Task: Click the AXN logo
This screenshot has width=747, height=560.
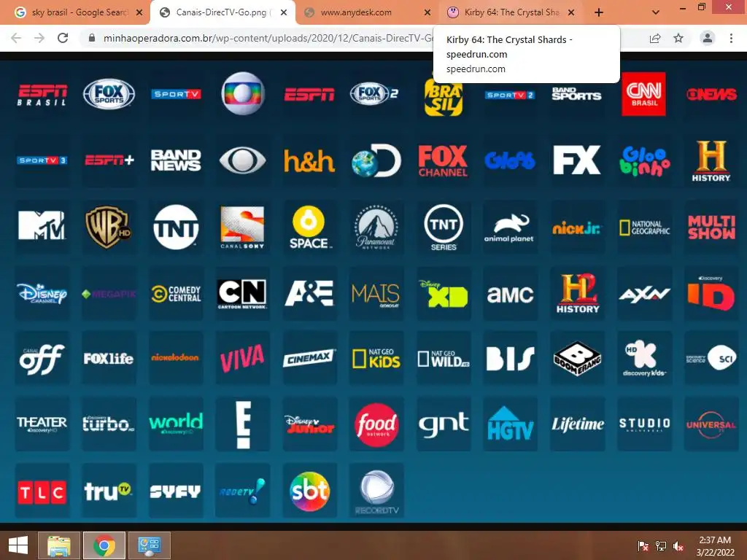Action: (644, 295)
